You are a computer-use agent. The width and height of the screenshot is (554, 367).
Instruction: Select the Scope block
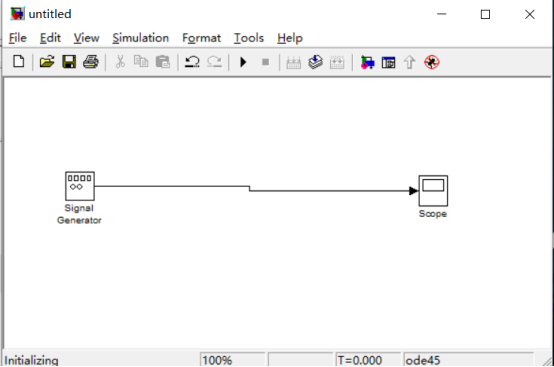pyautogui.click(x=433, y=191)
